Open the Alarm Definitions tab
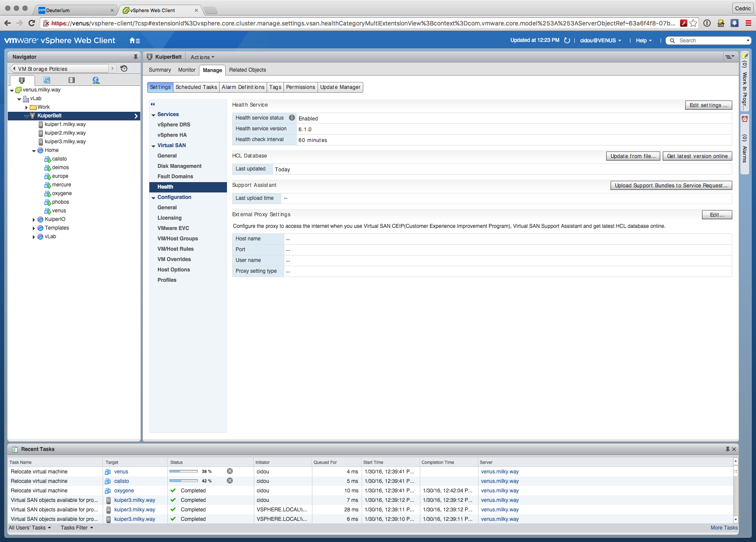The height and width of the screenshot is (542, 756). (x=243, y=87)
